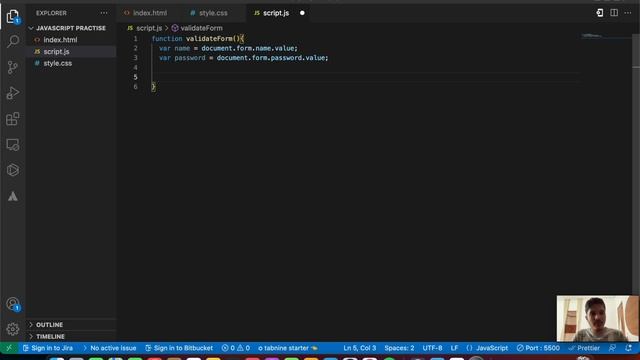640x360 pixels.
Task: Open the Extensions view
Action: point(13,119)
